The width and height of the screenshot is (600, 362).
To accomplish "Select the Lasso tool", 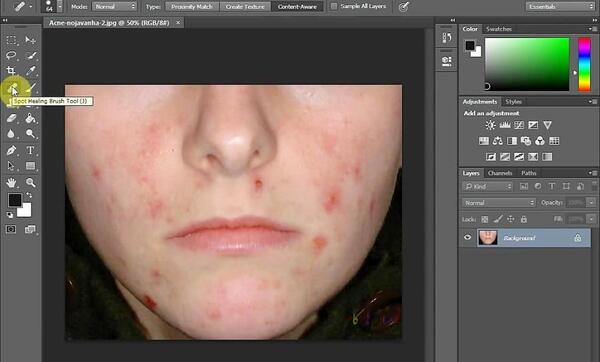I will click(11, 55).
